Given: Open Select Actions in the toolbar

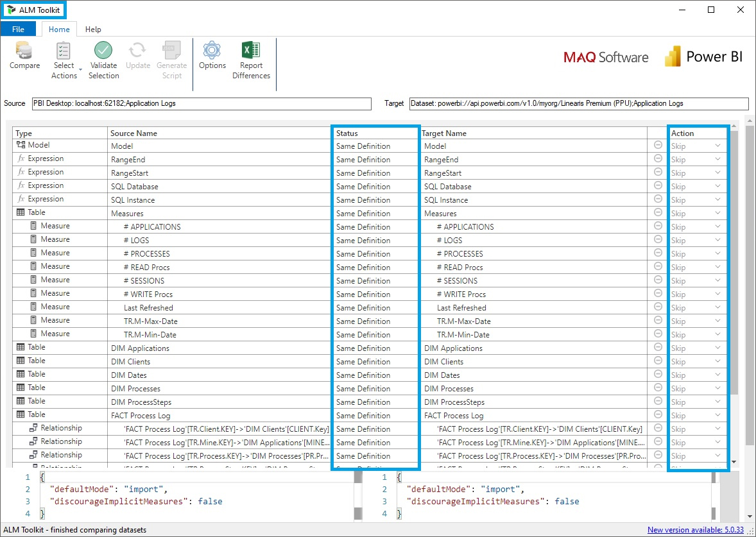Looking at the screenshot, I should pyautogui.click(x=64, y=58).
